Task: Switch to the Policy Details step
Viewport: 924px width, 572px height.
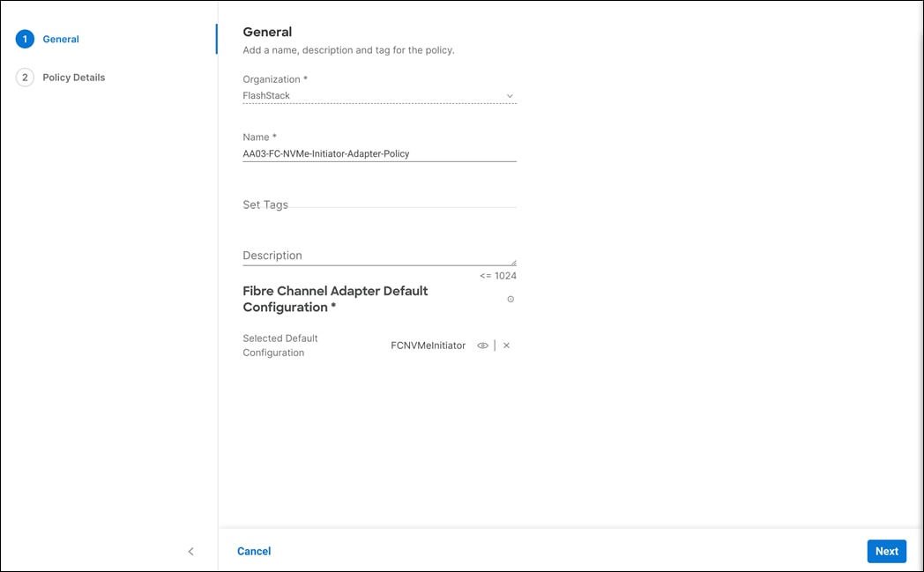Action: pos(73,78)
